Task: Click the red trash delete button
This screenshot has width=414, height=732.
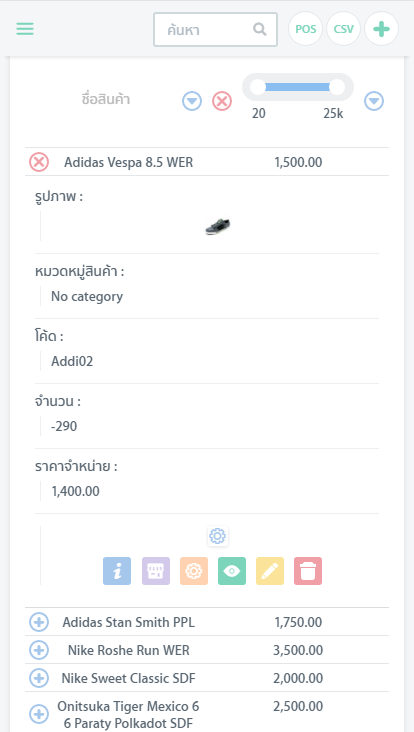Action: 308,571
